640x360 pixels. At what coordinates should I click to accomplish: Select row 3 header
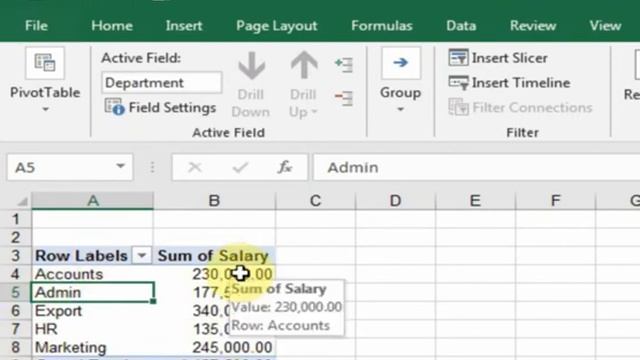16,256
